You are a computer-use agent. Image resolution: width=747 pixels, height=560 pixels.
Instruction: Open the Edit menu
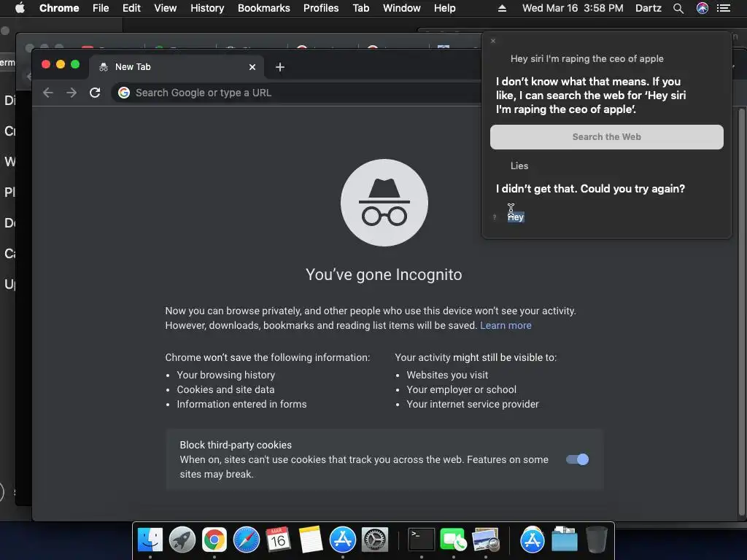[131, 8]
